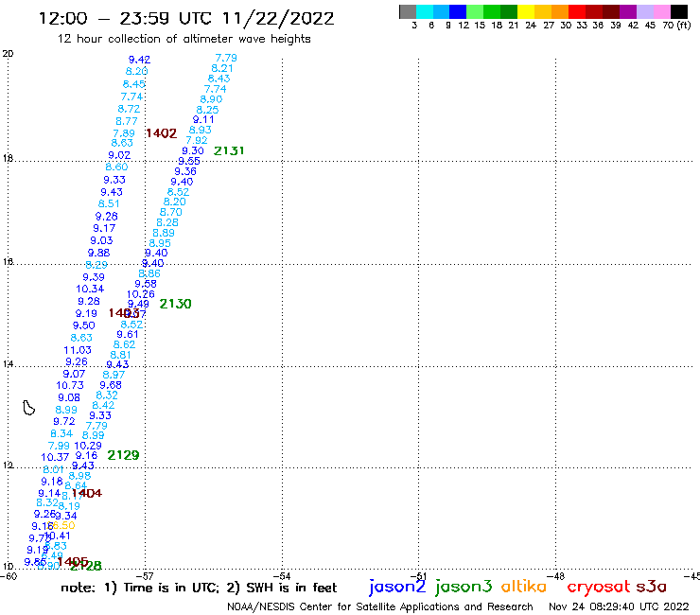Click the longitude axis label -48
This screenshot has height=615, width=700.
click(557, 575)
